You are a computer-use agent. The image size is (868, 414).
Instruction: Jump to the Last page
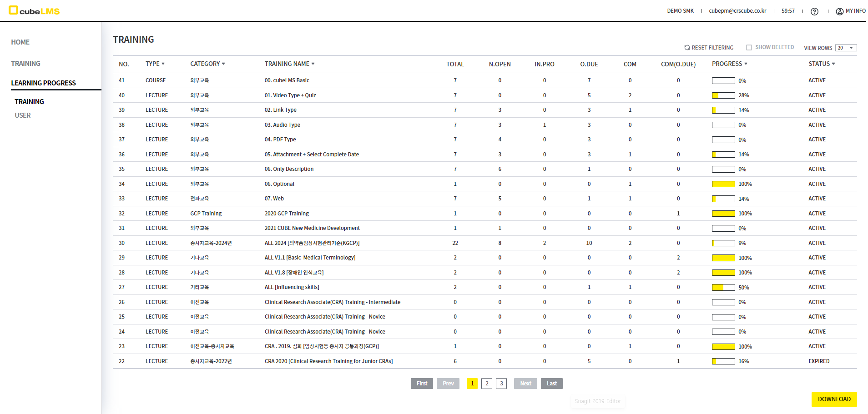(551, 384)
